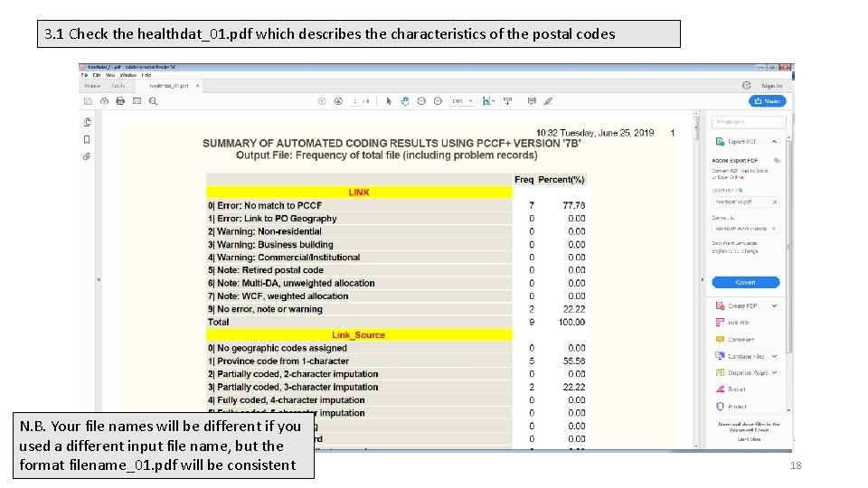The width and height of the screenshot is (868, 488).
Task: Click the Search tools input field
Action: point(749,122)
